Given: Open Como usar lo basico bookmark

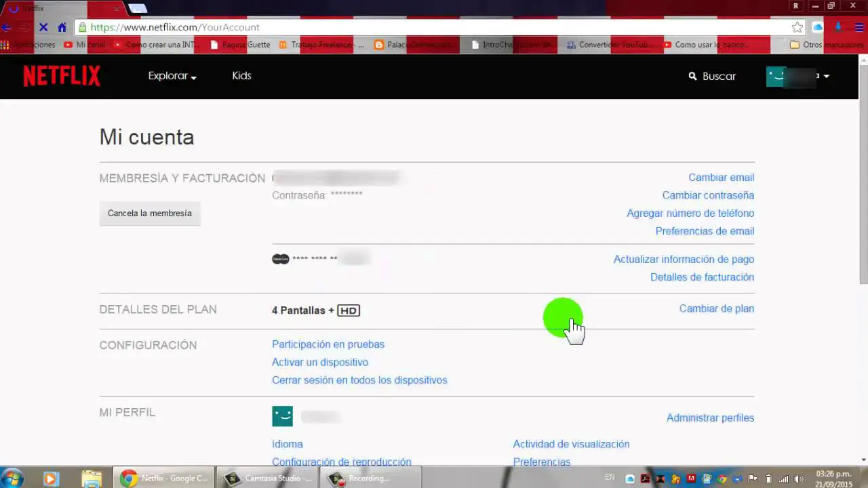Looking at the screenshot, I should (707, 45).
